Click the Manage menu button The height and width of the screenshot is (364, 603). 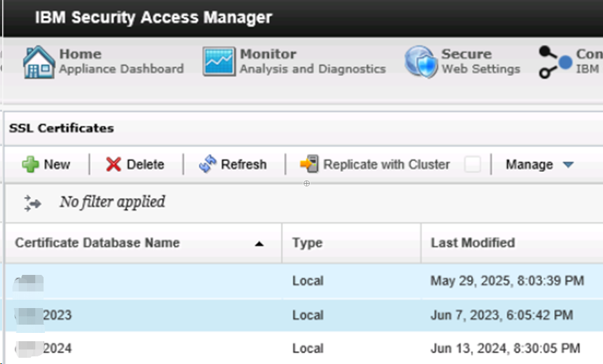click(x=539, y=164)
